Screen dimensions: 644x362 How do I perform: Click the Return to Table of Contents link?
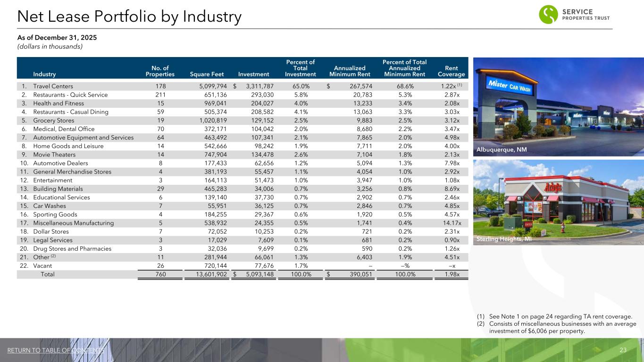(x=56, y=350)
